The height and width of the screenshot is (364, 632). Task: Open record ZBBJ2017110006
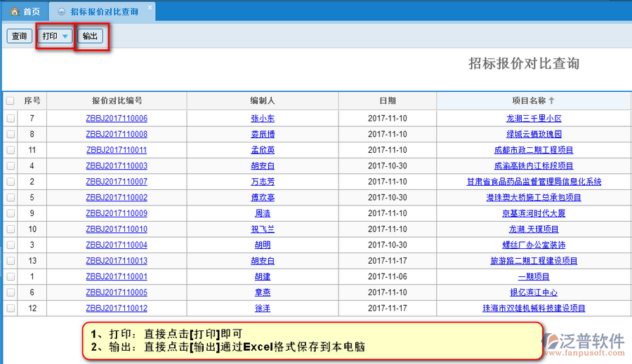point(117,119)
